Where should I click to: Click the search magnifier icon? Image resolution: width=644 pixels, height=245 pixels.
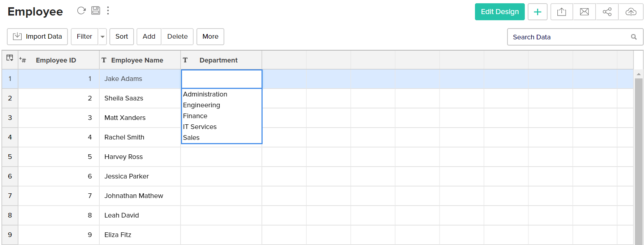pos(634,37)
